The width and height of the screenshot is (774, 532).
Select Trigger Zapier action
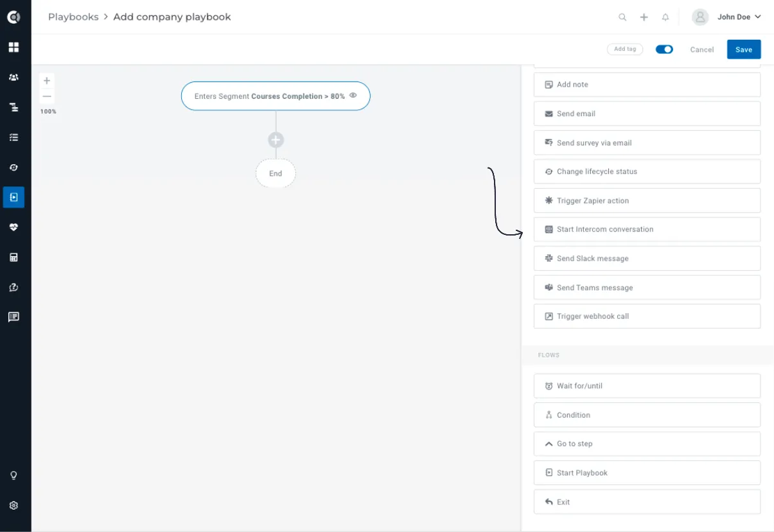[647, 200]
